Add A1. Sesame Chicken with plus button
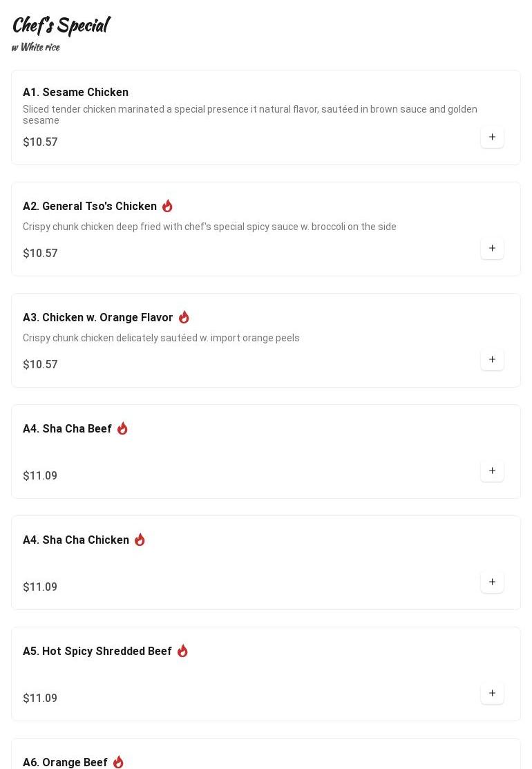This screenshot has height=769, width=532. tap(492, 137)
